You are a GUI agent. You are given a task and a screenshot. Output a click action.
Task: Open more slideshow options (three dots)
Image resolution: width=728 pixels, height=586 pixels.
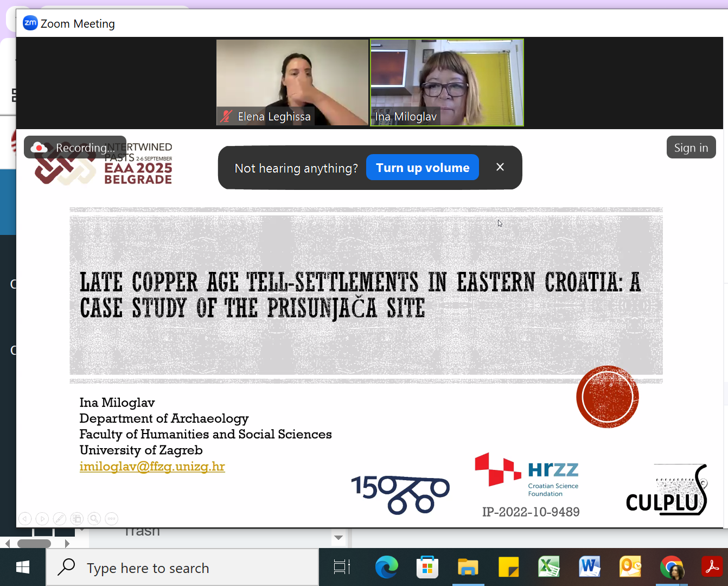click(111, 519)
